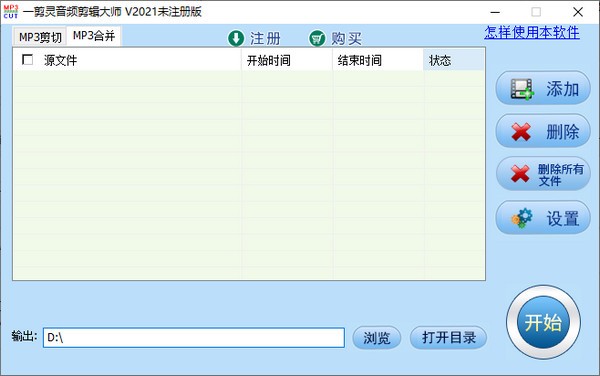Image resolution: width=600 pixels, height=376 pixels.
Task: Click the gear icon on 设置
Action: (522, 218)
